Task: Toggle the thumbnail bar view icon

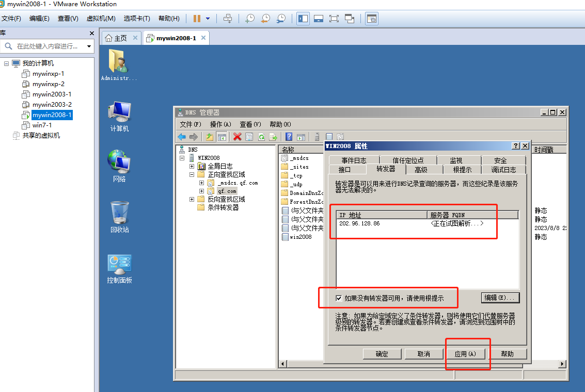Action: pos(318,18)
